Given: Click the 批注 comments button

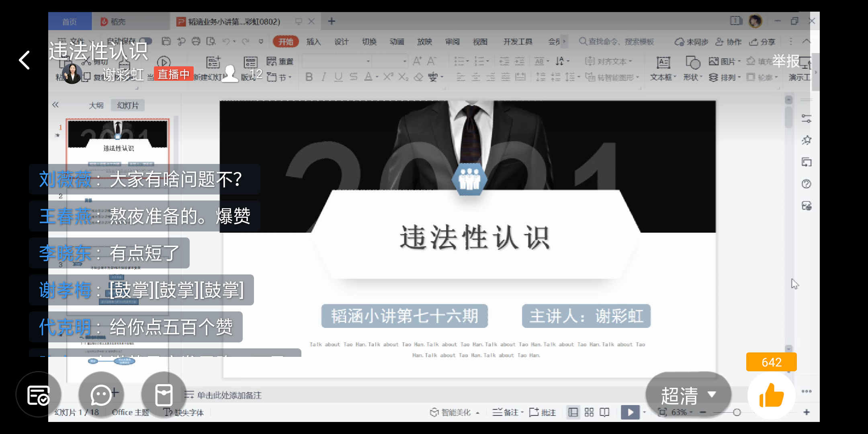Looking at the screenshot, I should [x=542, y=412].
